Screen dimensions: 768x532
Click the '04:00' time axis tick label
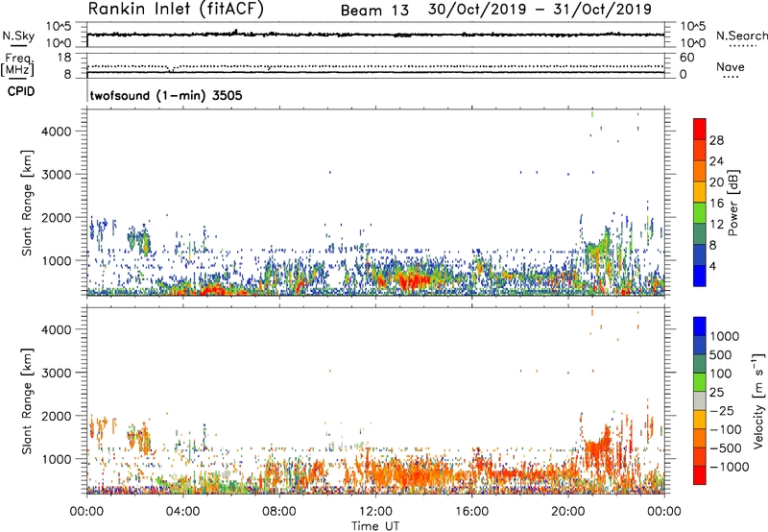coord(183,512)
